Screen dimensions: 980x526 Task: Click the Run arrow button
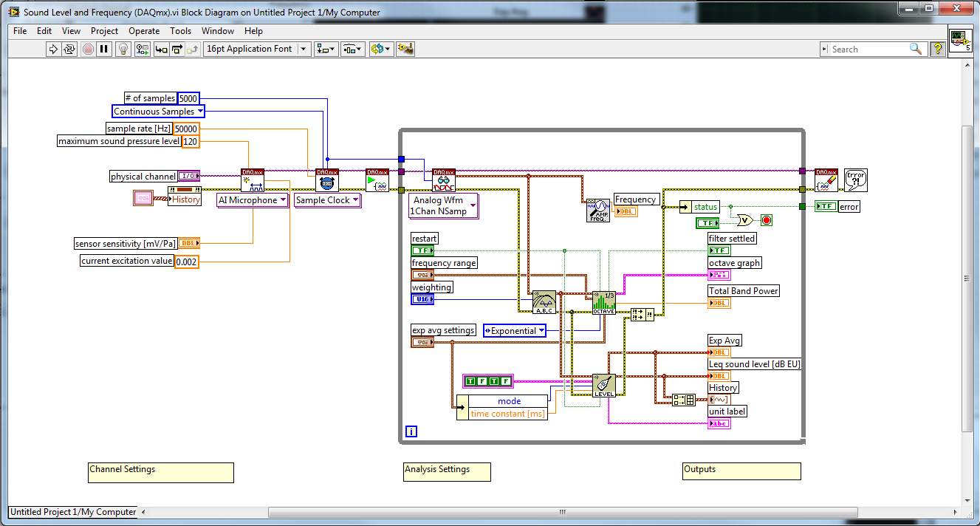[53, 49]
